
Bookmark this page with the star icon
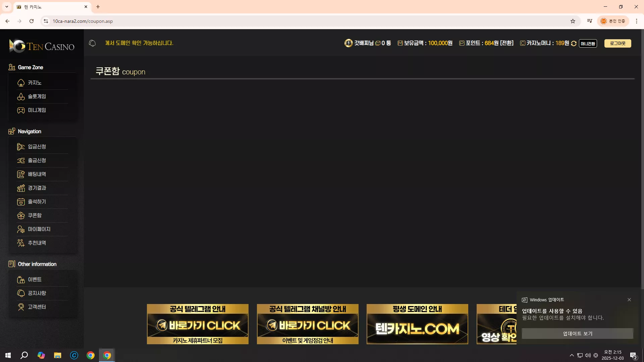[x=573, y=21]
